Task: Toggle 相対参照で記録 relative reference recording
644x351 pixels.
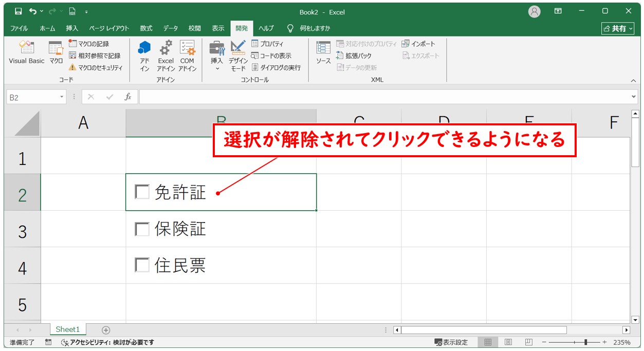Action: 95,56
